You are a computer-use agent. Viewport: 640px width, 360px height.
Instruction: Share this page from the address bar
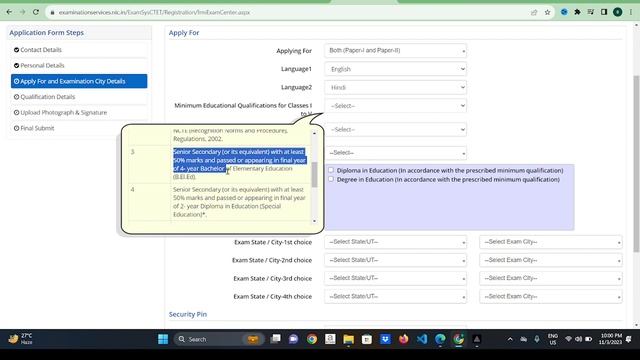tap(534, 12)
